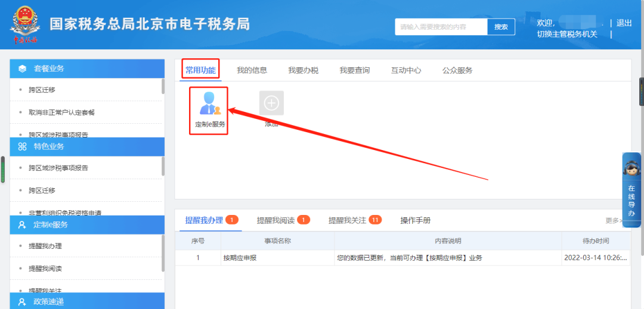Viewport: 644px width, 309px height.
Task: Click the 按期应申报 table cell
Action: pyautogui.click(x=278, y=258)
